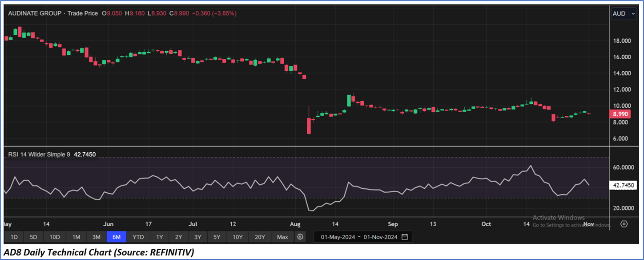
Task: Open the date range picker field
Action: tap(363, 237)
